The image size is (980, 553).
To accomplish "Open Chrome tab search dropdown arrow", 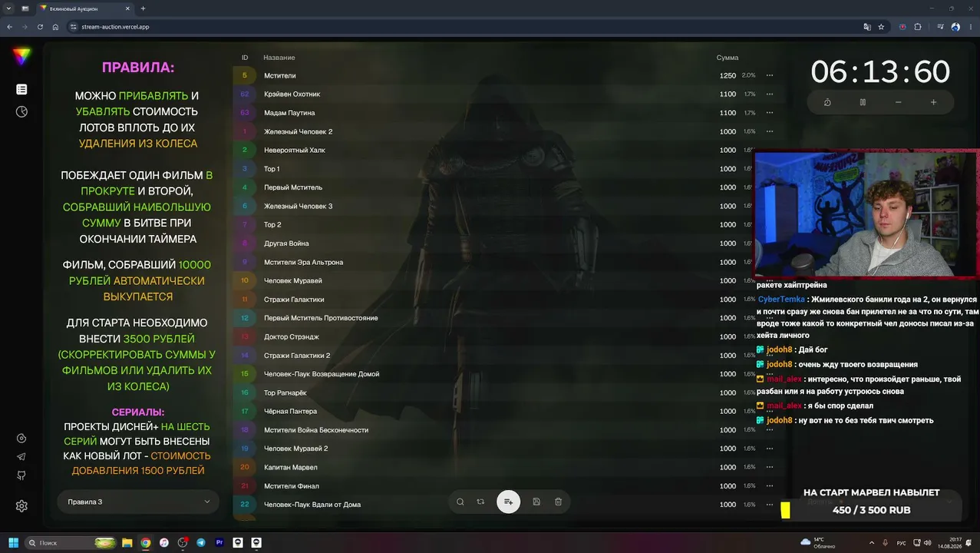I will pyautogui.click(x=8, y=8).
